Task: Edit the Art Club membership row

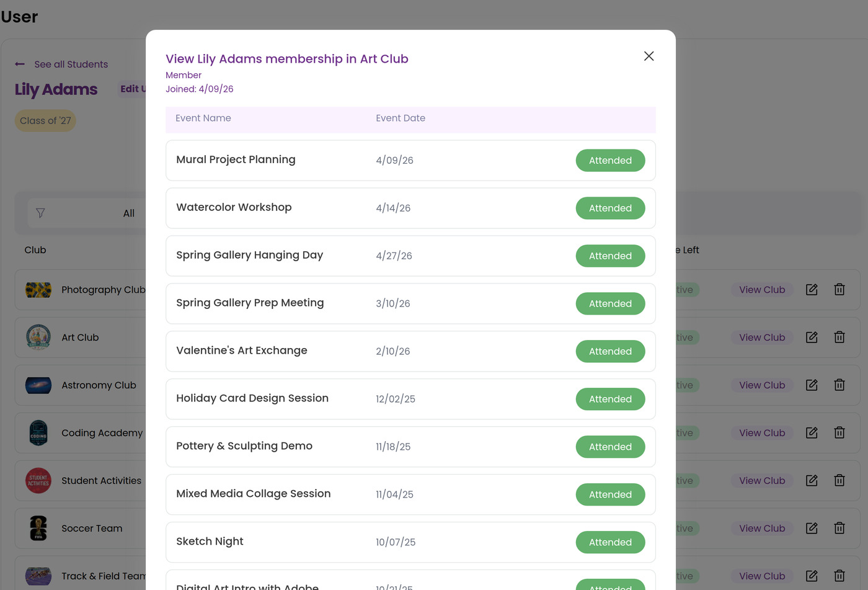Action: pos(812,337)
